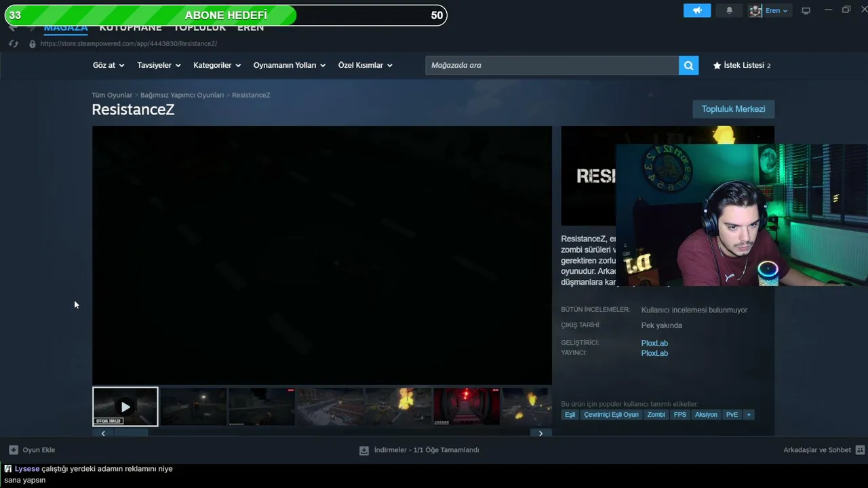Click the ResistanceZ page title heading
Screen dimensions: 868x488
coord(133,110)
